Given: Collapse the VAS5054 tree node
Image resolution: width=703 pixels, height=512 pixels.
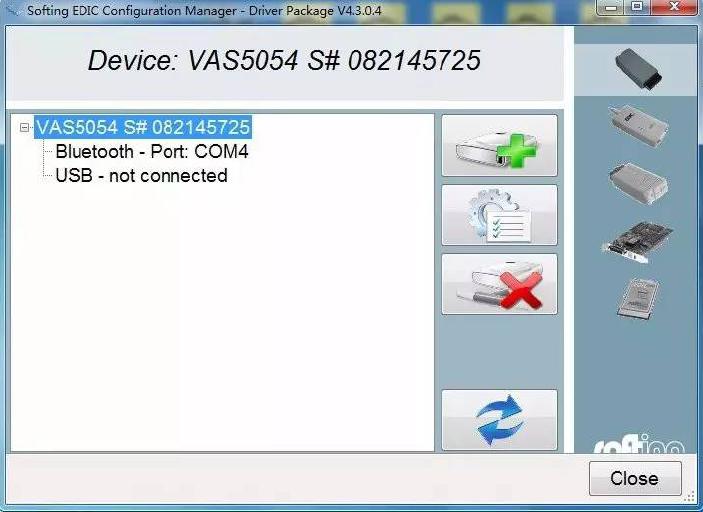Looking at the screenshot, I should pos(25,128).
